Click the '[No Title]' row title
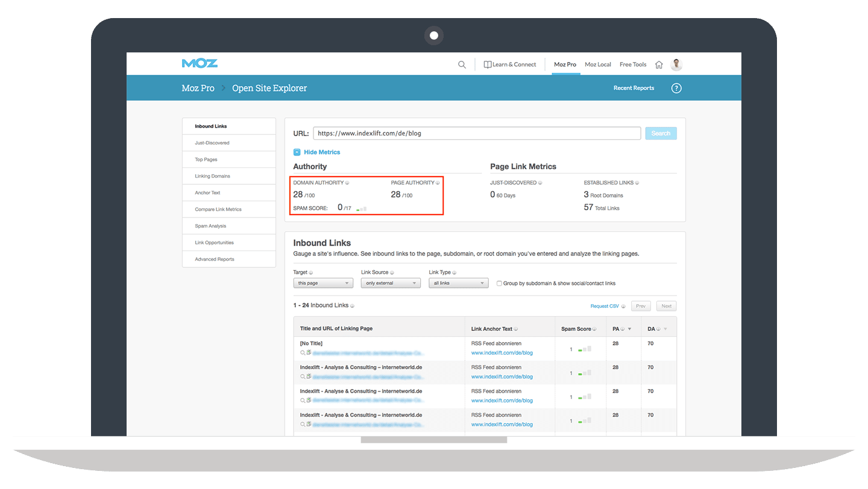This screenshot has height=489, width=868. coord(311,343)
